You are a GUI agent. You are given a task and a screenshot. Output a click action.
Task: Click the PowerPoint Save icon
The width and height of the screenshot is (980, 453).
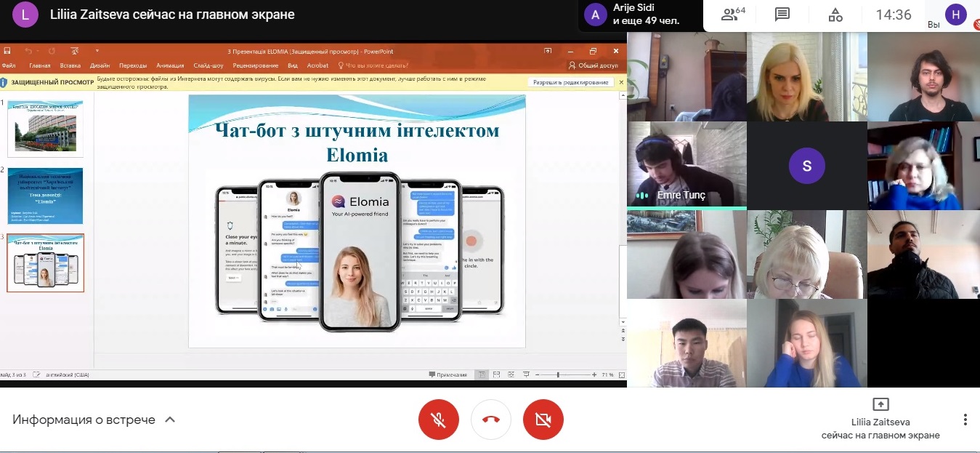[7, 51]
